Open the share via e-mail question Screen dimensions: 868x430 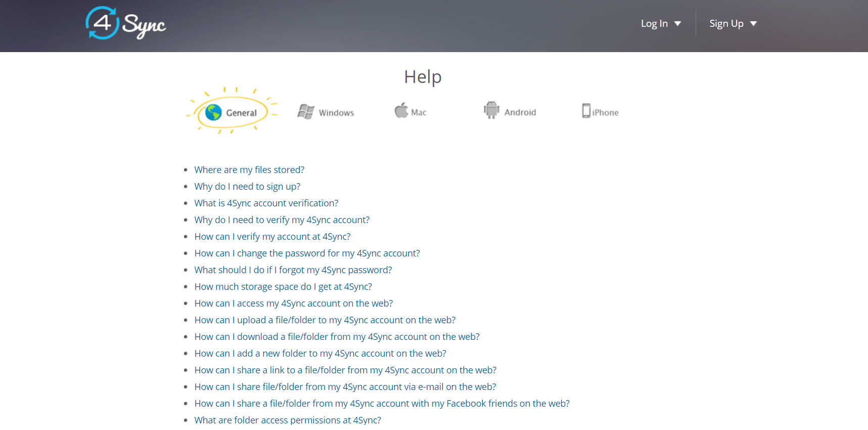click(345, 387)
